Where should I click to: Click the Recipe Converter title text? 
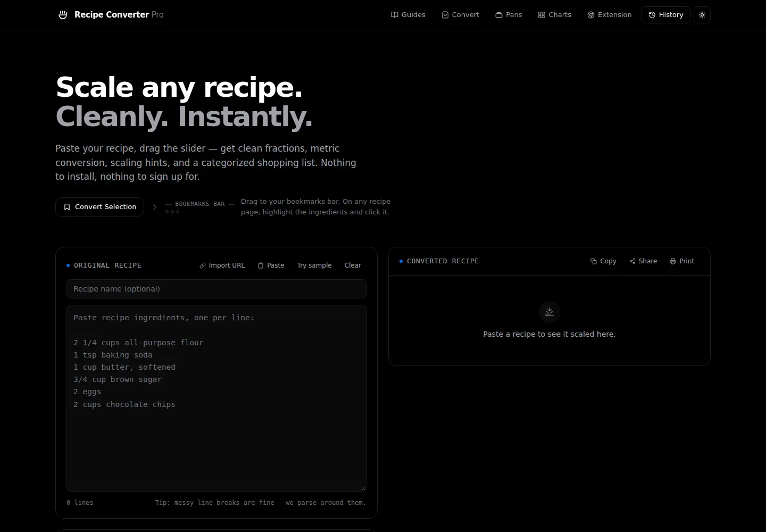click(x=112, y=15)
